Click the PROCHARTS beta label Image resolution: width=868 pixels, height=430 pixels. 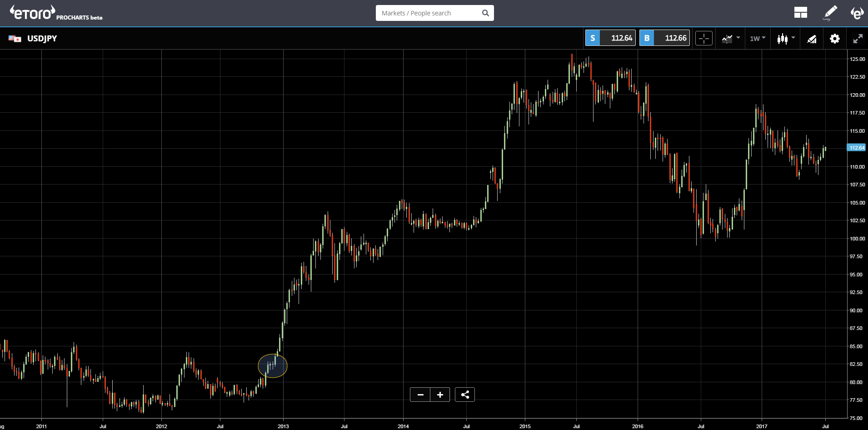point(80,18)
